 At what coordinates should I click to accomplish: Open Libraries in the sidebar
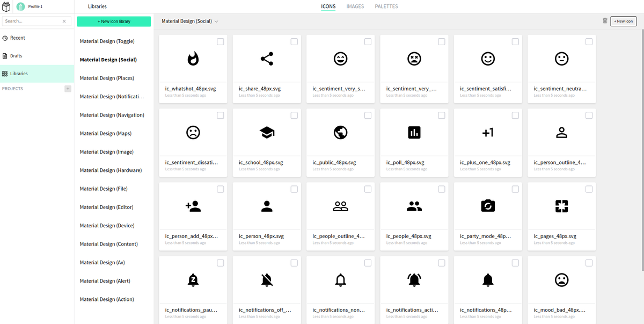coord(37,74)
